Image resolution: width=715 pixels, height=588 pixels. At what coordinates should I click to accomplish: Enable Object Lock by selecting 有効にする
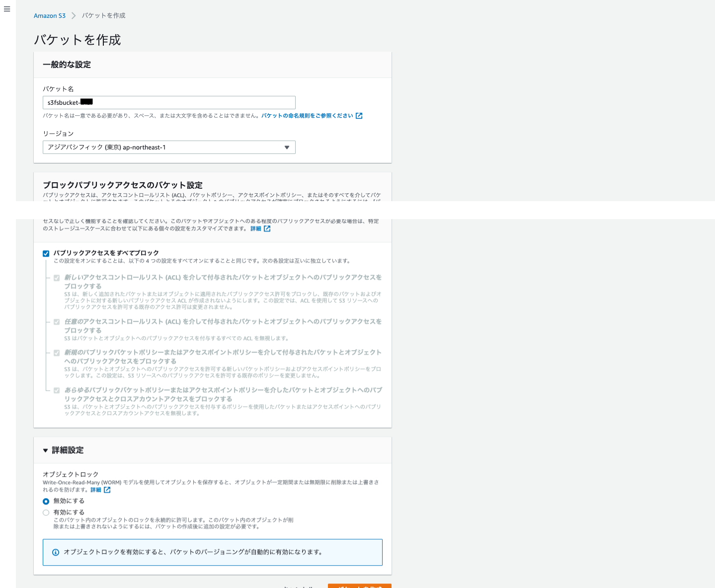[x=46, y=512]
